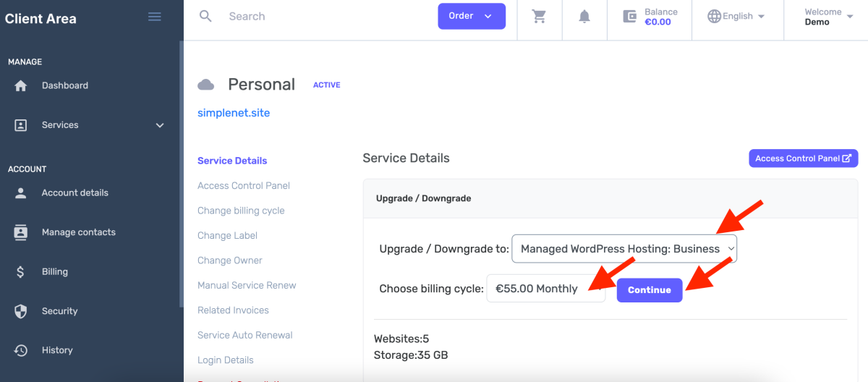The width and height of the screenshot is (868, 382).
Task: Click the notifications bell icon
Action: pyautogui.click(x=584, y=17)
